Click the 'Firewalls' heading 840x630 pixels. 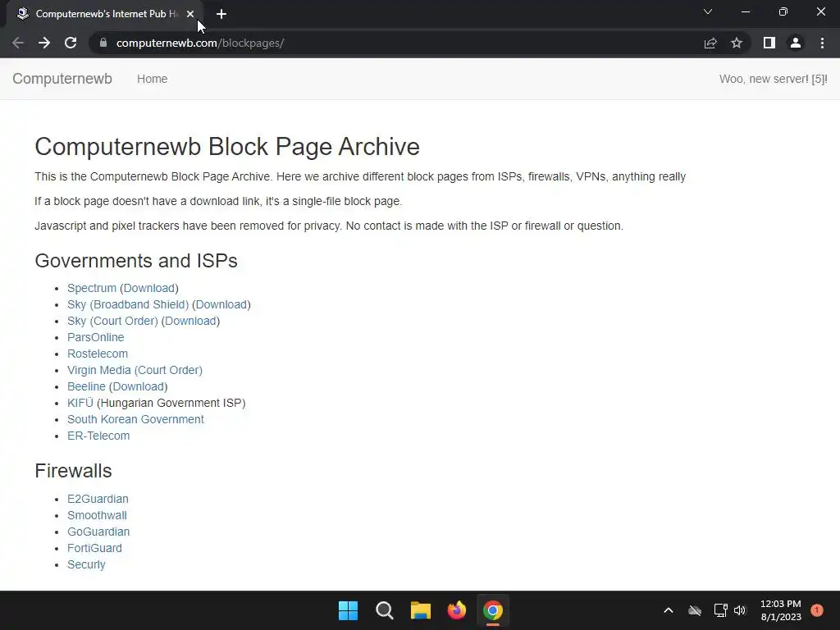(x=73, y=471)
